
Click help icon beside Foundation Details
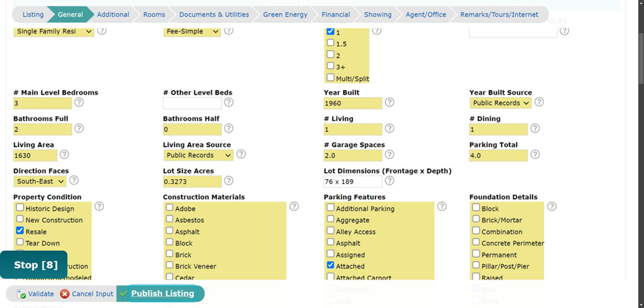click(x=551, y=206)
